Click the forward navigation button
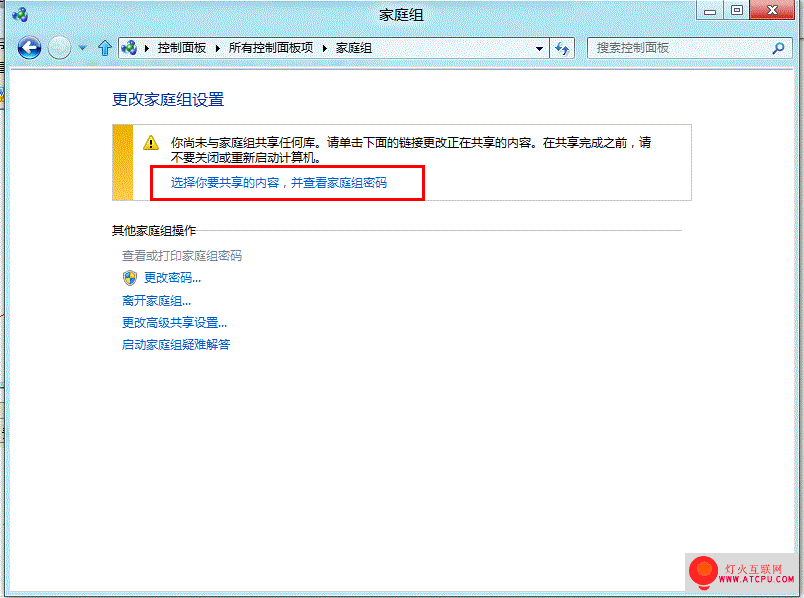Image resolution: width=804 pixels, height=598 pixels. click(x=59, y=48)
